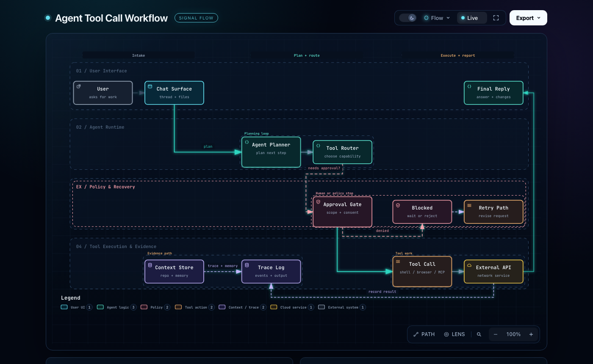Select the Final Reply node
Screen dimensions: 593x364
pos(493,93)
